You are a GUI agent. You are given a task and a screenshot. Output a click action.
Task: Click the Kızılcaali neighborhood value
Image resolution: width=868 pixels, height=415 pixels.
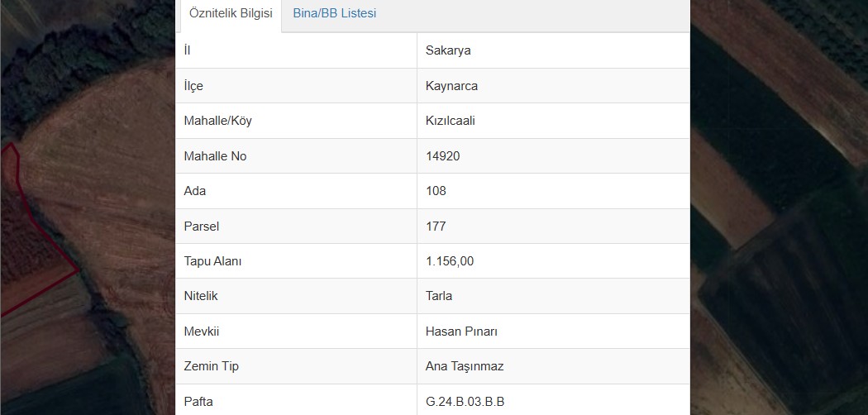click(x=450, y=121)
